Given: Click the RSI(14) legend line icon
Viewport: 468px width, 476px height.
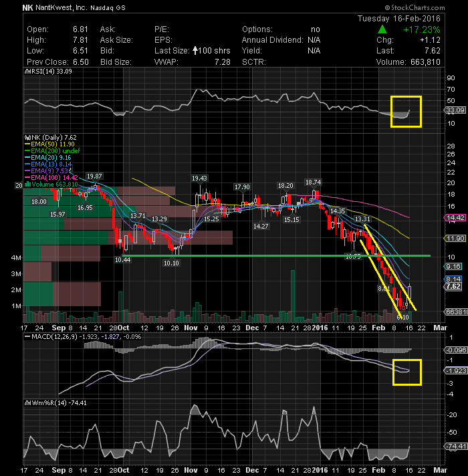Looking at the screenshot, I should click(x=27, y=72).
